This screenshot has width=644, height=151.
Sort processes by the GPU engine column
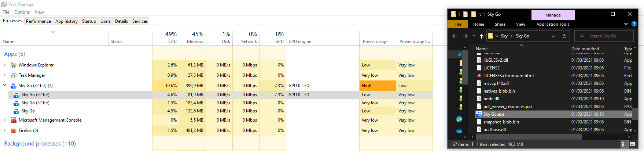[323, 37]
